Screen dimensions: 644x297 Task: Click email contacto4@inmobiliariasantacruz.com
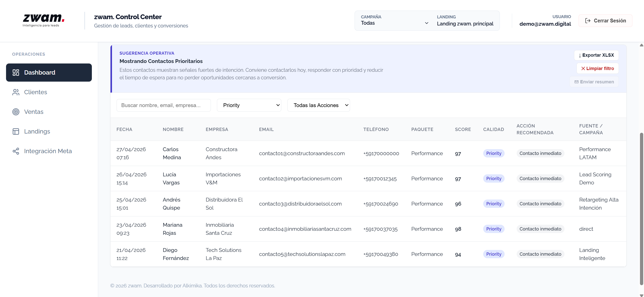(x=305, y=229)
